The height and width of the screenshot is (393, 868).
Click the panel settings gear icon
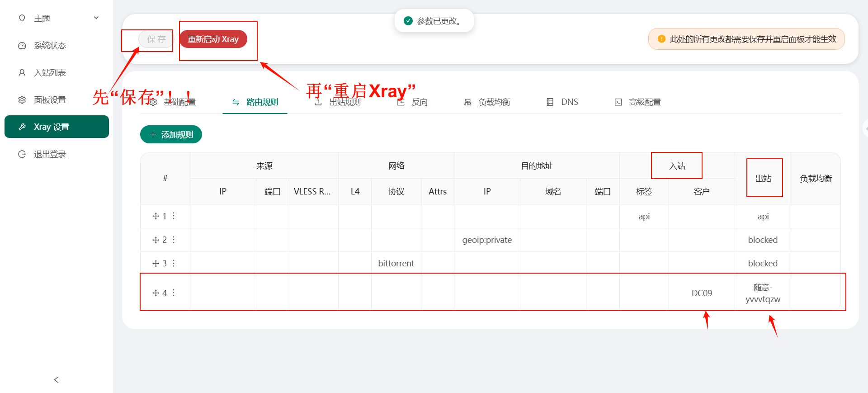click(x=22, y=100)
